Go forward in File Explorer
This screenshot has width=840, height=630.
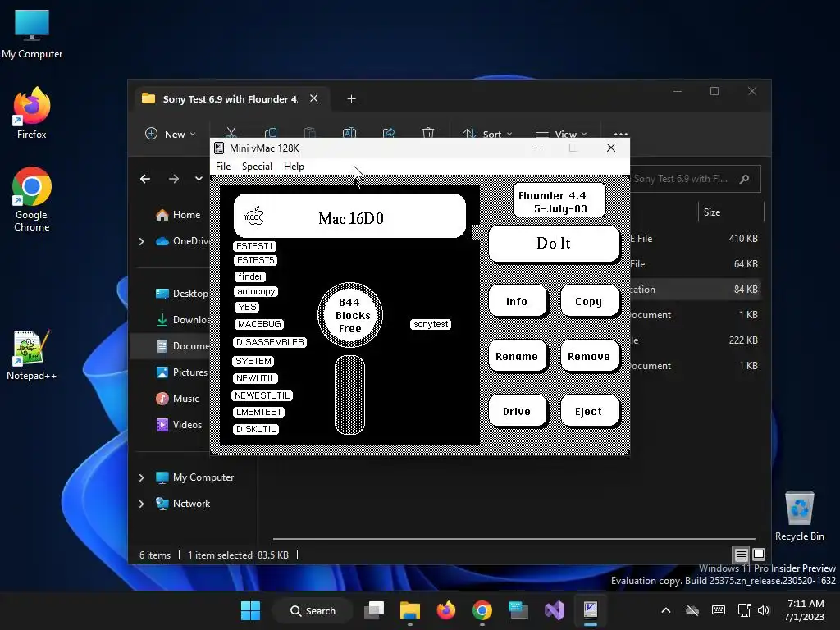pos(174,179)
